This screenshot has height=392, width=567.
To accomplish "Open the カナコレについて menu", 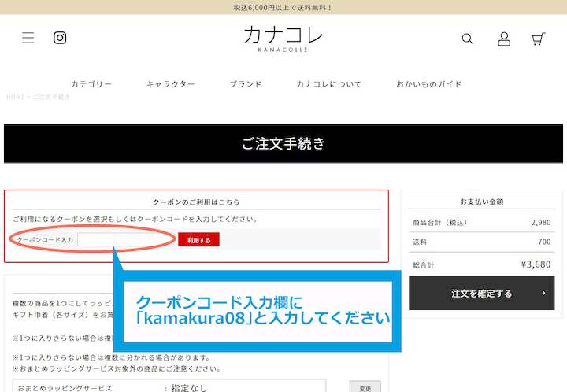I will point(329,84).
